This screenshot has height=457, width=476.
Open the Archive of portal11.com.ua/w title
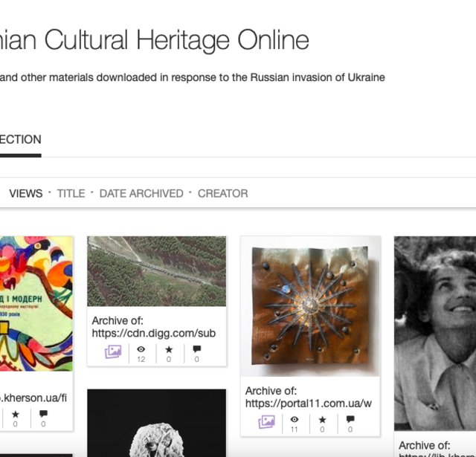(309, 398)
